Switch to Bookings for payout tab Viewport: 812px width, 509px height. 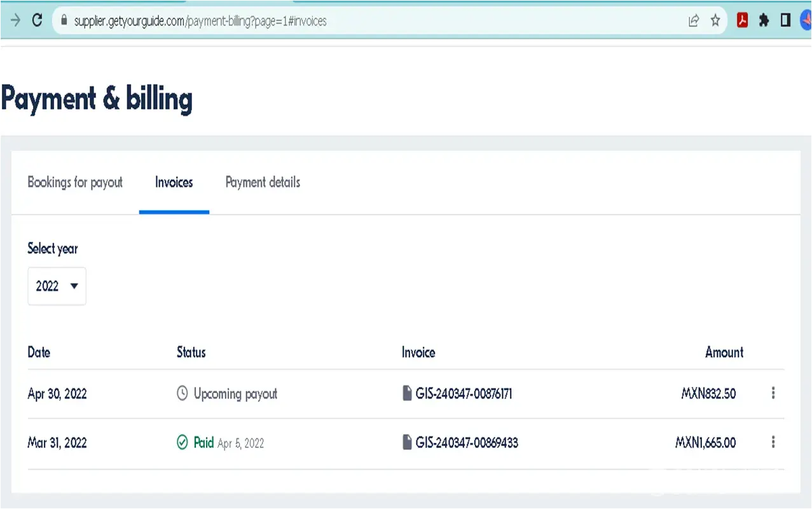tap(75, 183)
